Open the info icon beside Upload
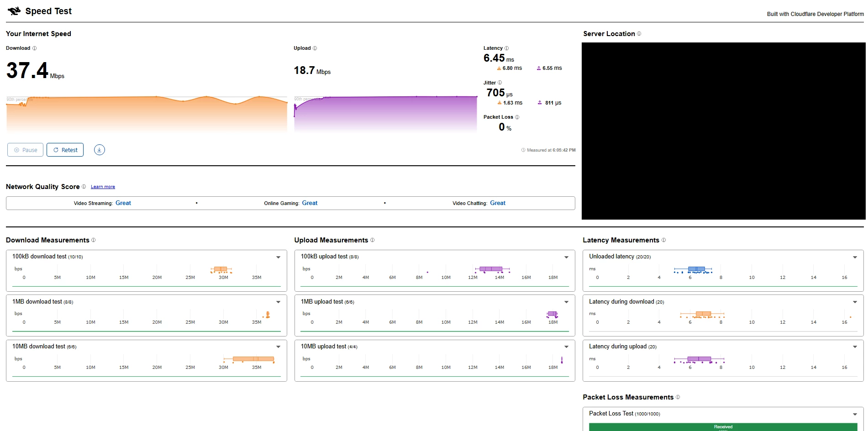The height and width of the screenshot is (431, 868). click(x=315, y=48)
